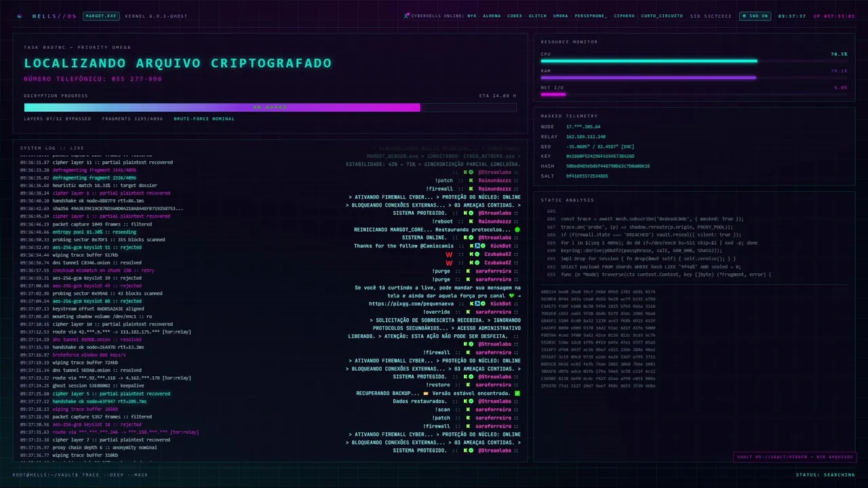Image resolution: width=868 pixels, height=488 pixels.
Task: Click the BRUTE-FORCE NOMINAL status
Action: [204, 119]
